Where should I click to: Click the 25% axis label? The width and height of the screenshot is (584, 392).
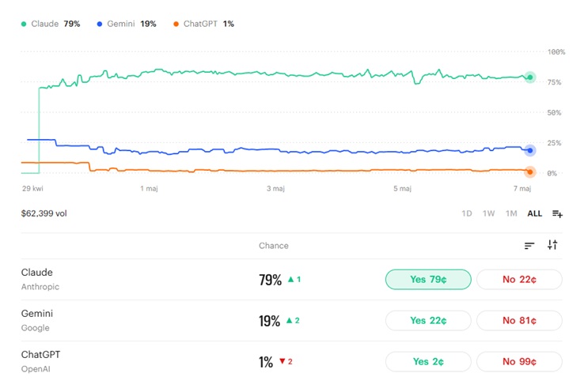tap(554, 143)
